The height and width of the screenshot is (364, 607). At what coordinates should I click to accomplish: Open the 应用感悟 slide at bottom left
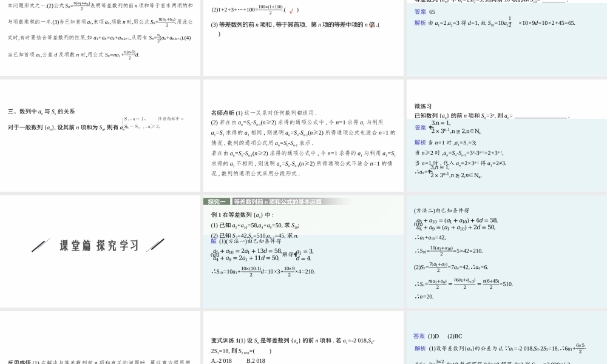tap(100, 337)
